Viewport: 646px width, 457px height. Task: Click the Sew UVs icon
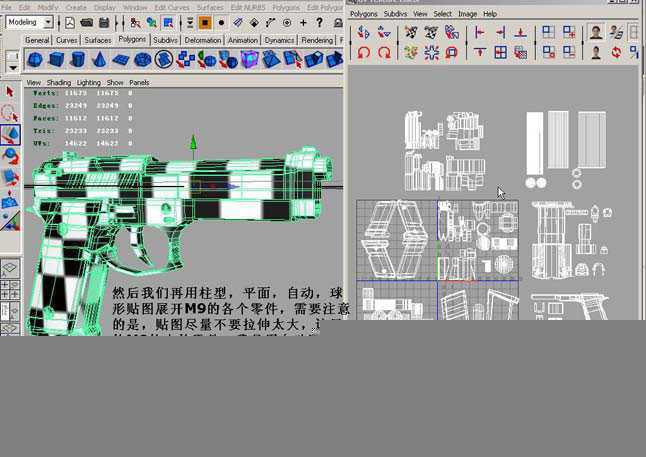coord(431,32)
